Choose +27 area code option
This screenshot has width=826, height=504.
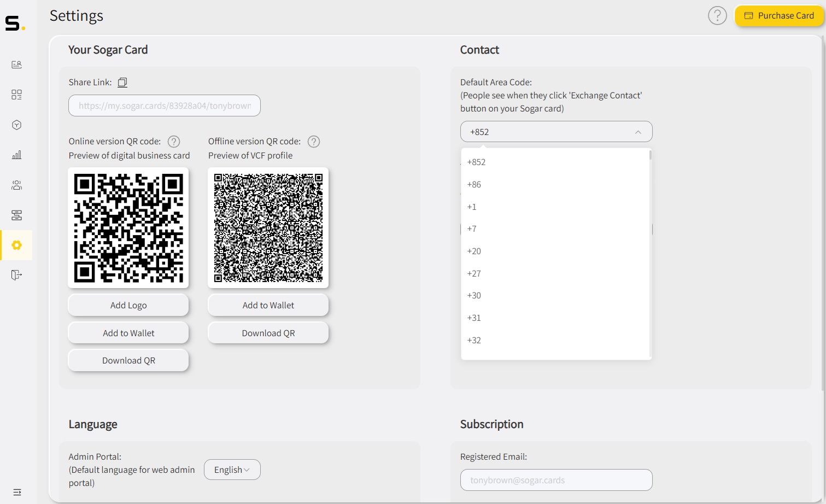point(474,273)
